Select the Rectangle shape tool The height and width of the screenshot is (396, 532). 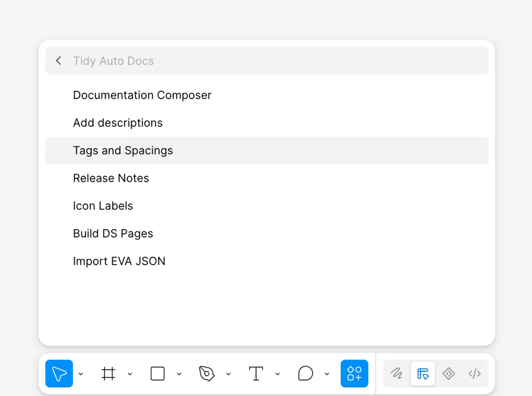(x=157, y=373)
